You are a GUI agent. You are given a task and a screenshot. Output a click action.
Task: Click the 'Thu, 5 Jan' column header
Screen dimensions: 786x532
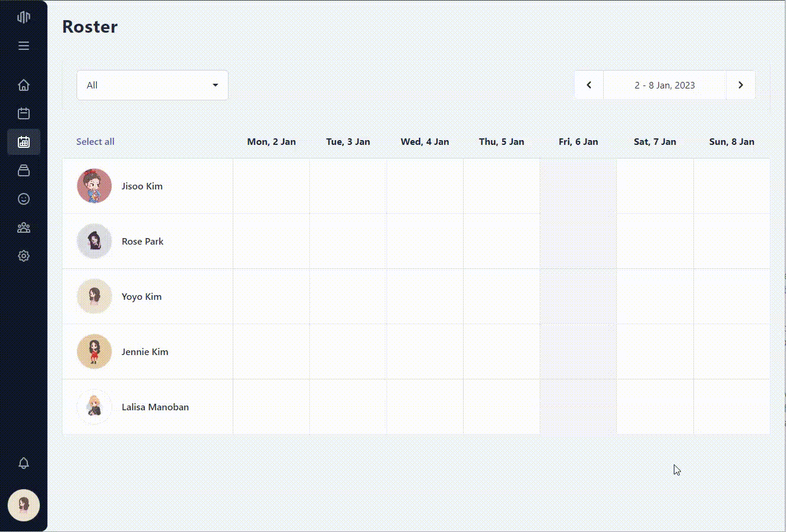[502, 141]
